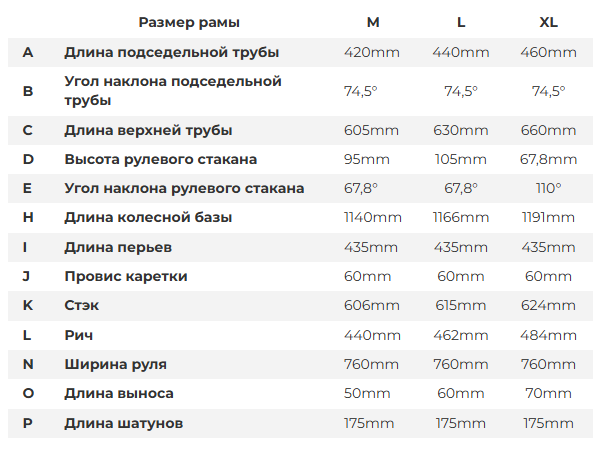Click "Ширина руля" row label
Viewport: 608px width, 454px height.
[x=116, y=364]
